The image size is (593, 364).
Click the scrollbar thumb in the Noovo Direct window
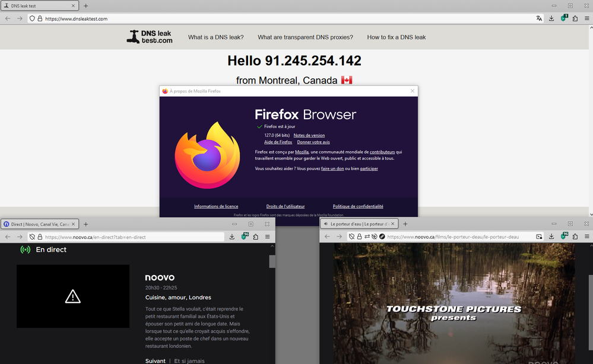click(x=272, y=261)
